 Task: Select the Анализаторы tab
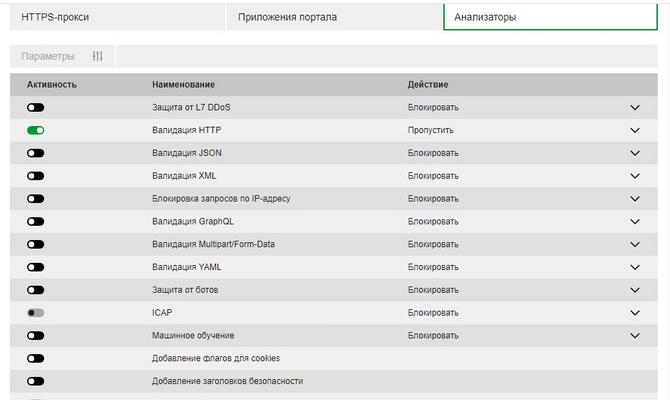[486, 17]
